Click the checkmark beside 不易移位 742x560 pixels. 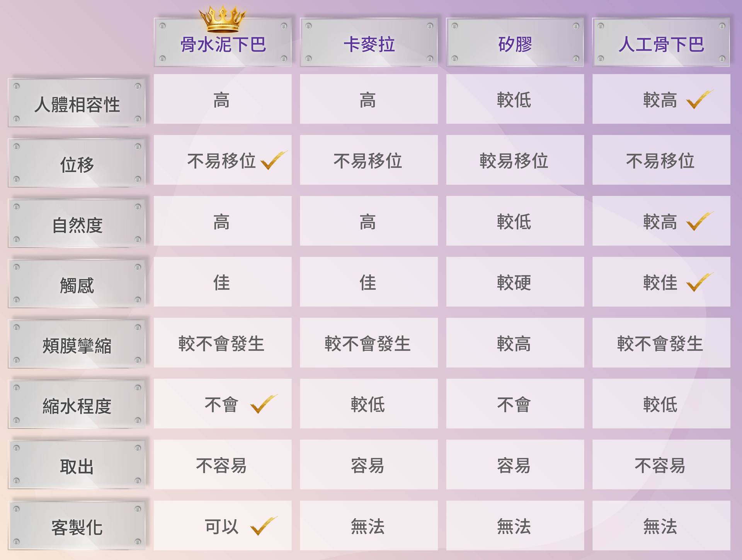click(273, 160)
